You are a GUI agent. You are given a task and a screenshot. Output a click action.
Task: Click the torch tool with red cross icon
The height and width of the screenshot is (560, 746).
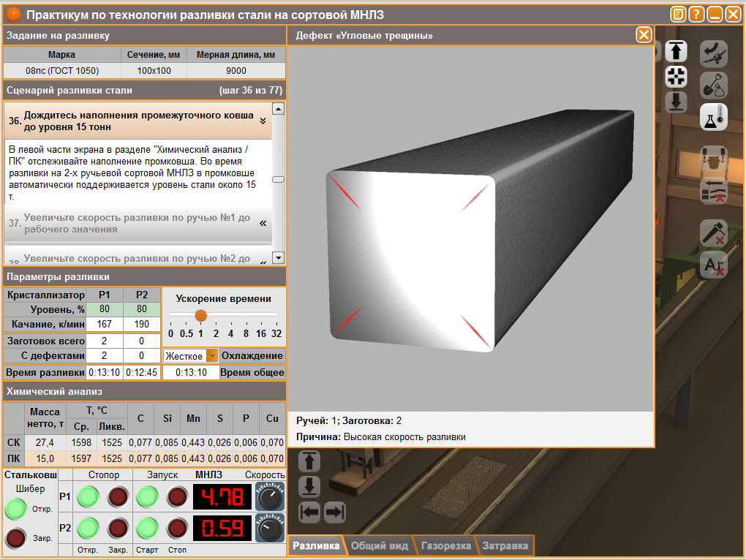tap(713, 233)
